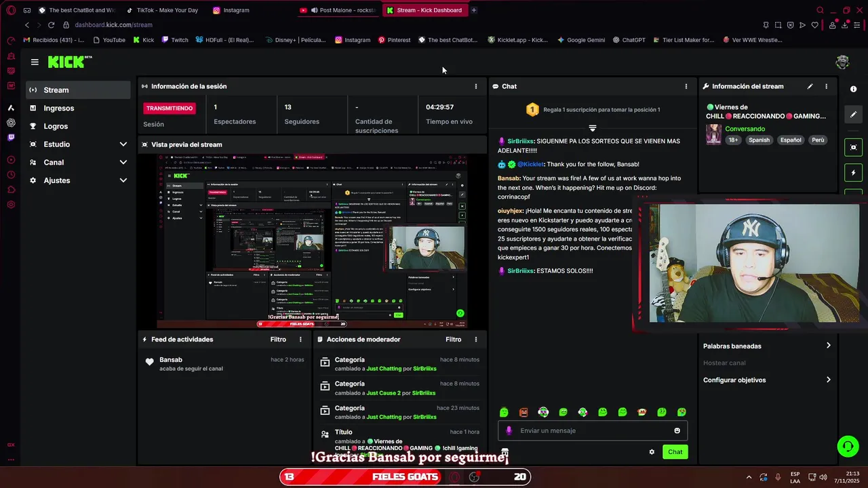Viewport: 868px width, 488px height.
Task: Click the collapse chevron under subscription banner
Action: coord(592,128)
